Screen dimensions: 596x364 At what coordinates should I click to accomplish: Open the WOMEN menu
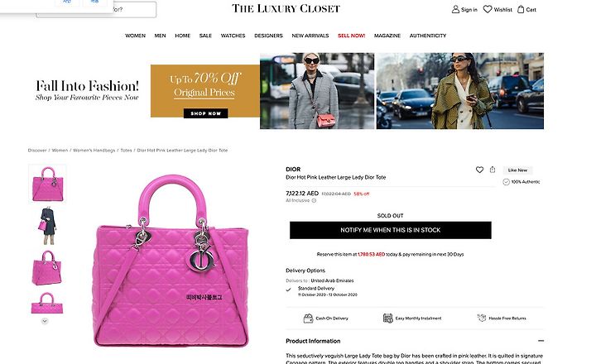tap(135, 36)
